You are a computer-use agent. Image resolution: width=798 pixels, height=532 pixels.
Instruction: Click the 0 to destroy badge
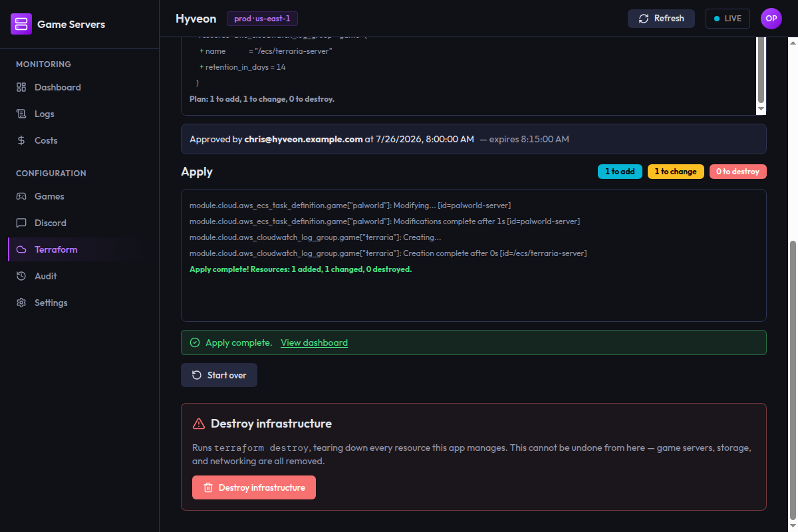(738, 172)
